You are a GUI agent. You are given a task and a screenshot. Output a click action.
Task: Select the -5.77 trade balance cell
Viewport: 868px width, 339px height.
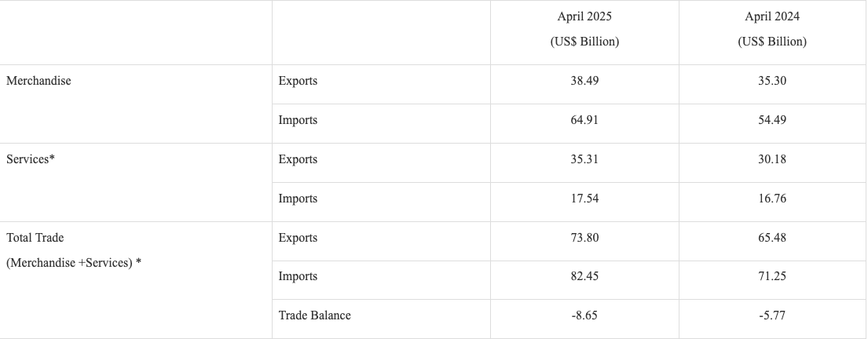[x=772, y=315]
